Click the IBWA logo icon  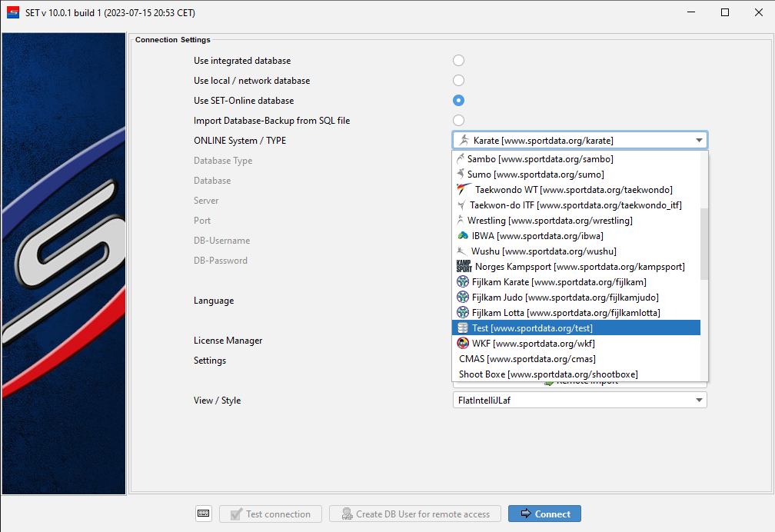[x=463, y=235]
